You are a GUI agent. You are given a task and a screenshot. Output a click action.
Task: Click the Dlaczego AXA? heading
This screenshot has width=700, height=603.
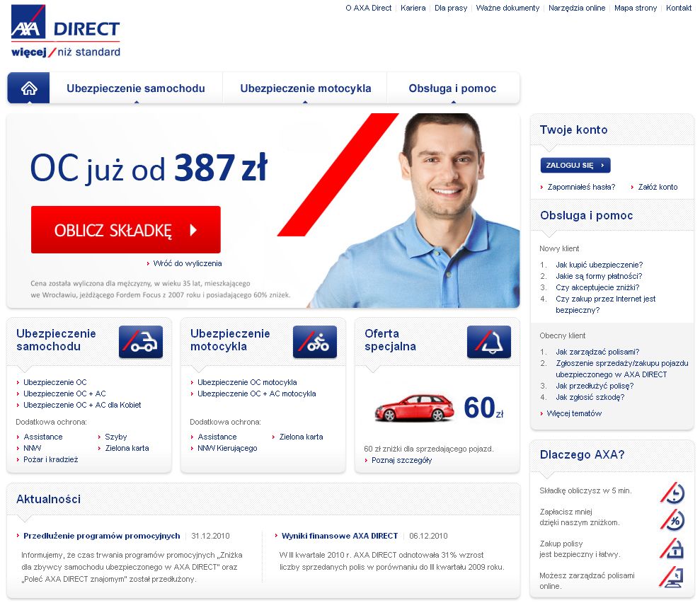click(582, 455)
